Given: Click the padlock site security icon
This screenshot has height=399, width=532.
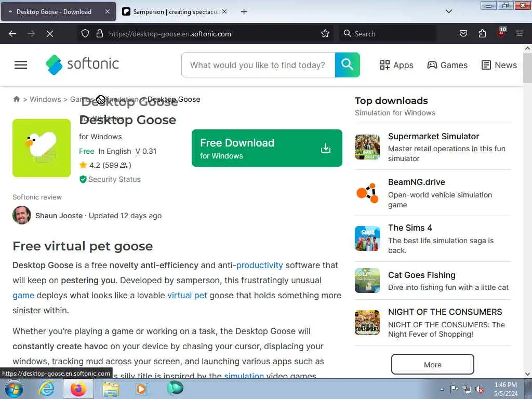Looking at the screenshot, I should click(x=99, y=34).
